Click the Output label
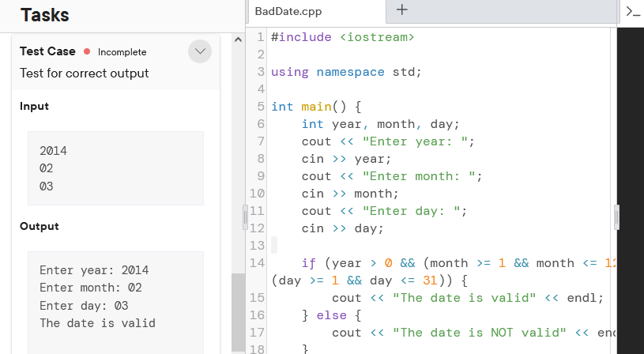Viewport: 644px width, 354px height. [39, 226]
